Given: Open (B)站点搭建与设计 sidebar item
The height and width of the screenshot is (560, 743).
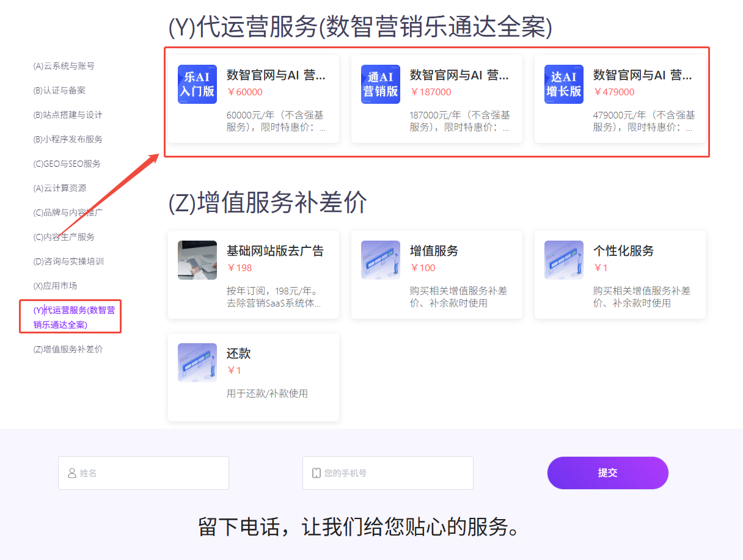Looking at the screenshot, I should [x=68, y=115].
